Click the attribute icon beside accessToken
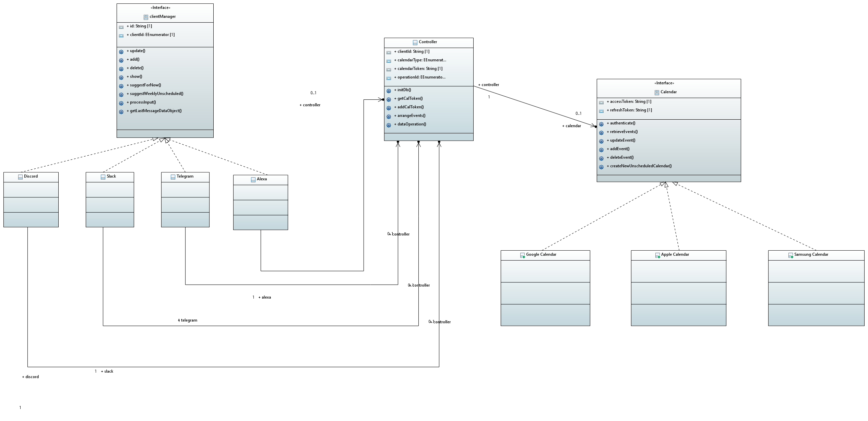Screen dimensions: 868x421 click(601, 103)
